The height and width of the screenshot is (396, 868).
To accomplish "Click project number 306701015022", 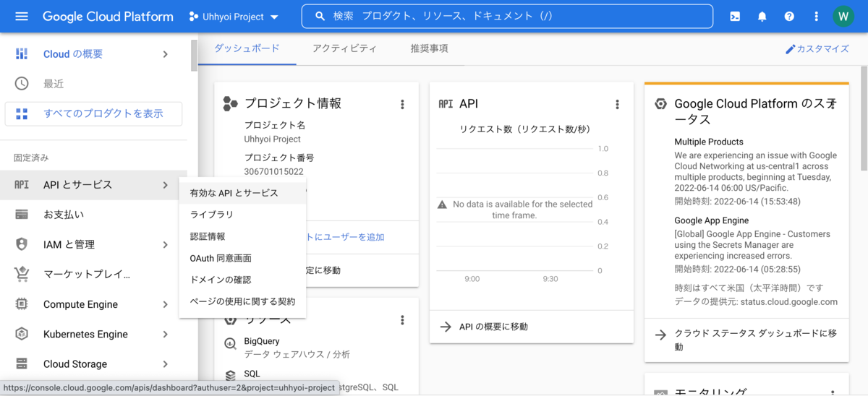I will (273, 172).
